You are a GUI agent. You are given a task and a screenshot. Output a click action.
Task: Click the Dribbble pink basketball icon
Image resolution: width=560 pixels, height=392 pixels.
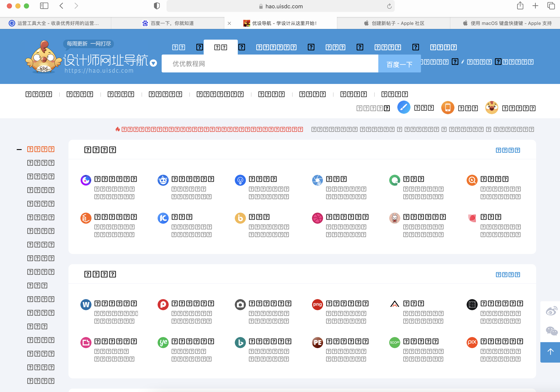[317, 218]
